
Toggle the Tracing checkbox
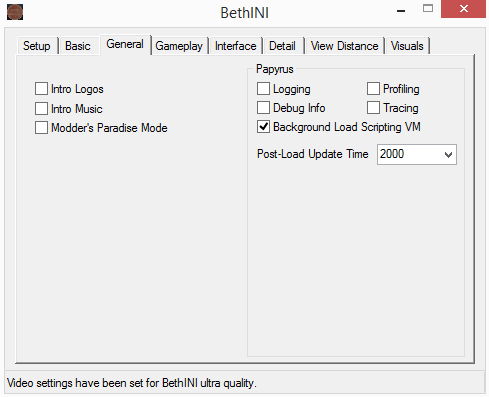pyautogui.click(x=373, y=108)
